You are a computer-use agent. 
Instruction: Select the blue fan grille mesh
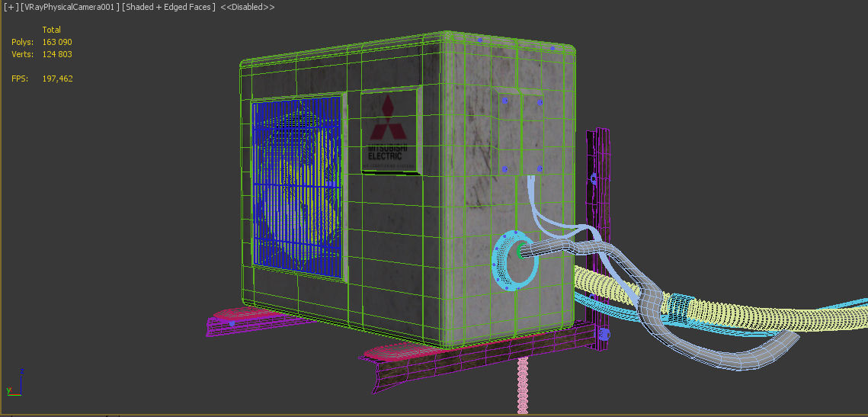click(x=296, y=187)
